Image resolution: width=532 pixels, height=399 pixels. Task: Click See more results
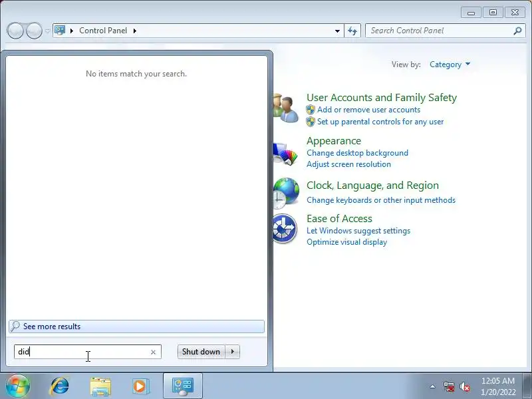[136, 327]
